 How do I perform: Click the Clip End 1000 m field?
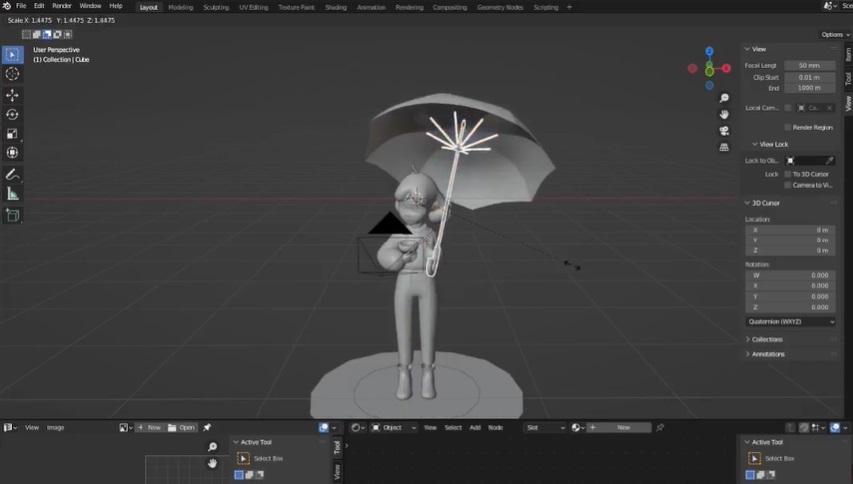(809, 88)
